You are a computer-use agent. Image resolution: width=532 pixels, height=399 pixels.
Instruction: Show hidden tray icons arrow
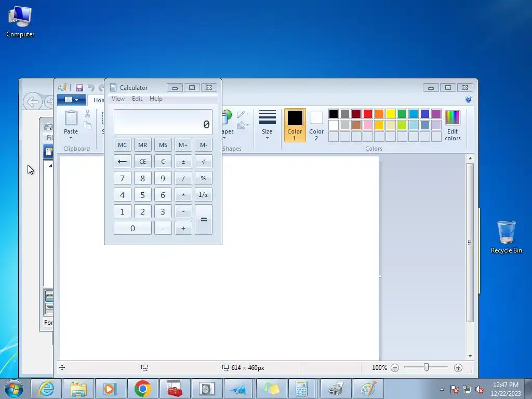(442, 389)
